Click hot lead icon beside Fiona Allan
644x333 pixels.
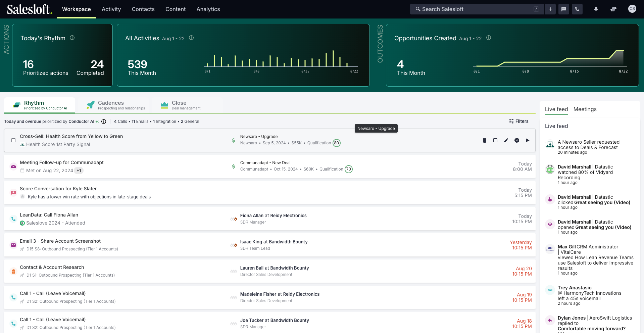click(x=234, y=219)
